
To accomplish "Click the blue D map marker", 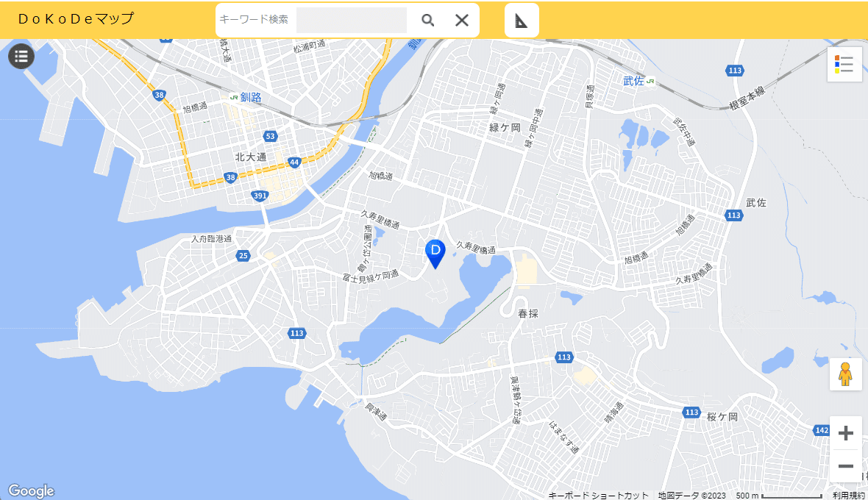I will tap(435, 254).
